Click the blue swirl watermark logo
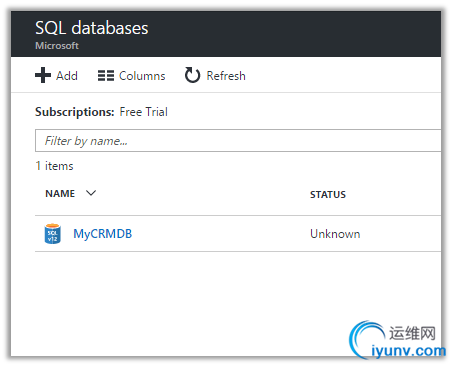452x367 pixels. point(365,339)
